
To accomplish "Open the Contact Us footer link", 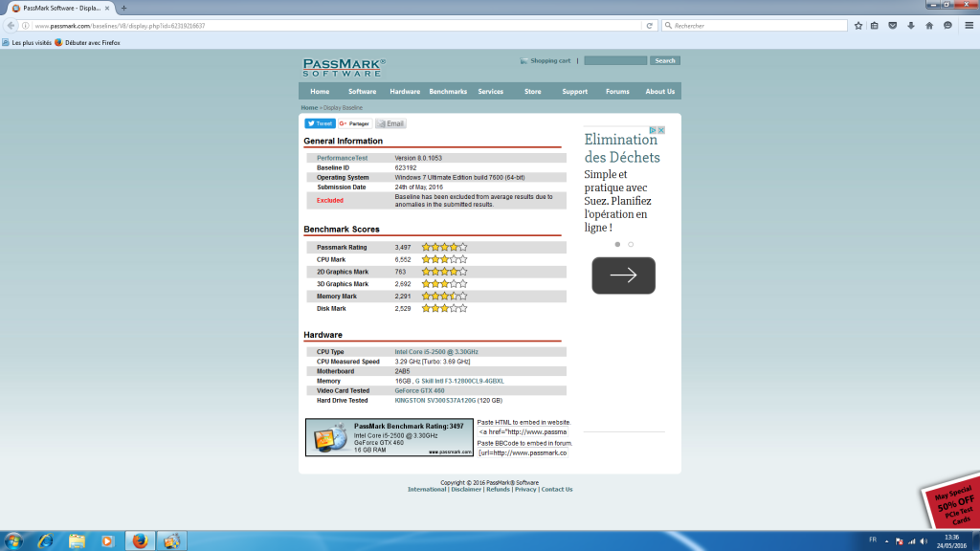I will point(557,489).
